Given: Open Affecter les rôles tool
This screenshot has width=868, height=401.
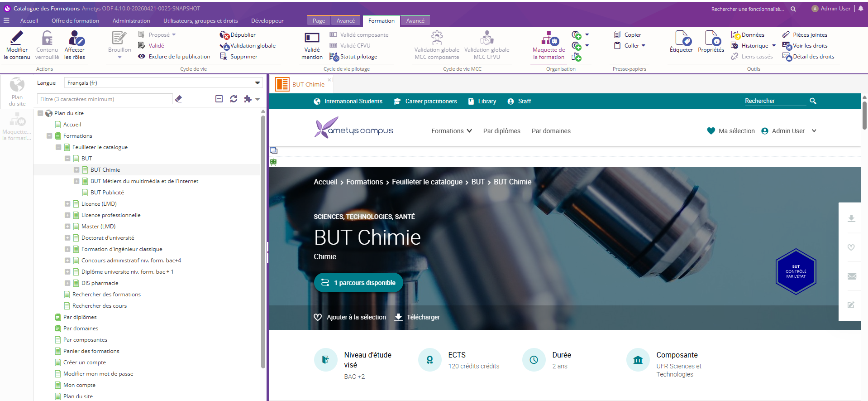Looking at the screenshot, I should (x=75, y=38).
